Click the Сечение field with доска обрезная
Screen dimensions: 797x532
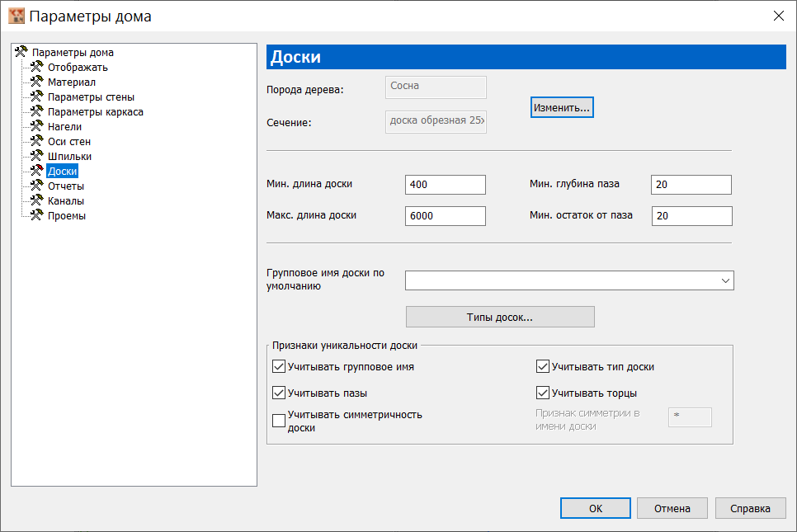coord(436,122)
